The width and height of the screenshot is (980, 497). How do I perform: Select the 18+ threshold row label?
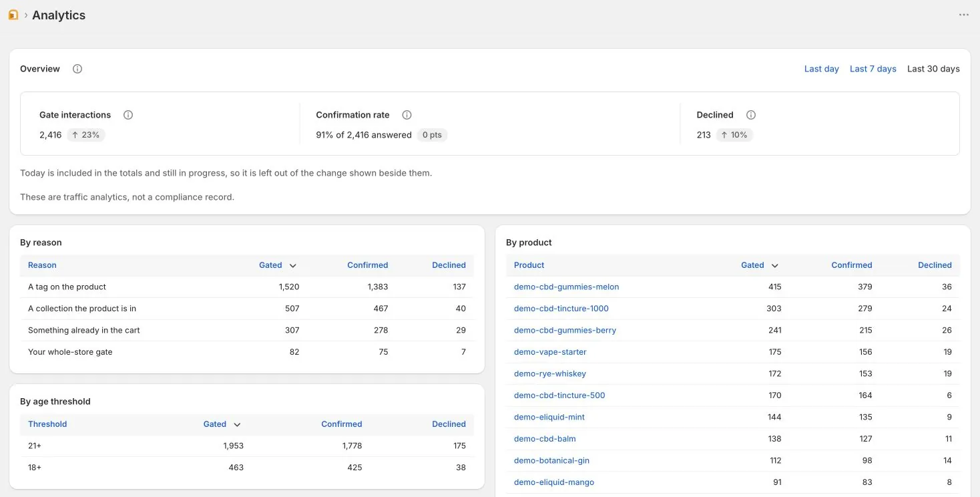[x=35, y=468]
